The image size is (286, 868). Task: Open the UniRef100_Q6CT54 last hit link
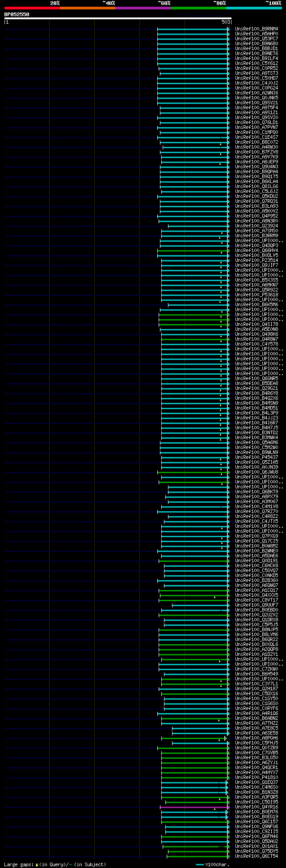coord(257,856)
